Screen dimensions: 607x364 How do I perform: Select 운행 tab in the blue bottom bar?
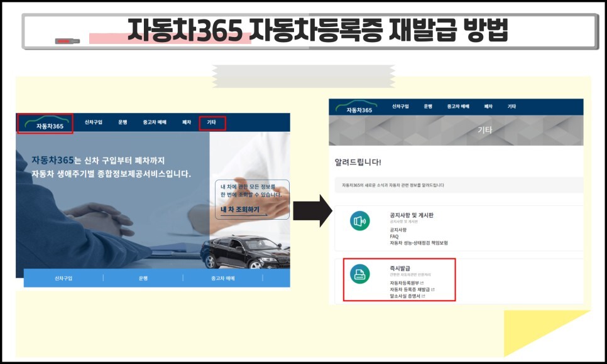click(x=143, y=278)
